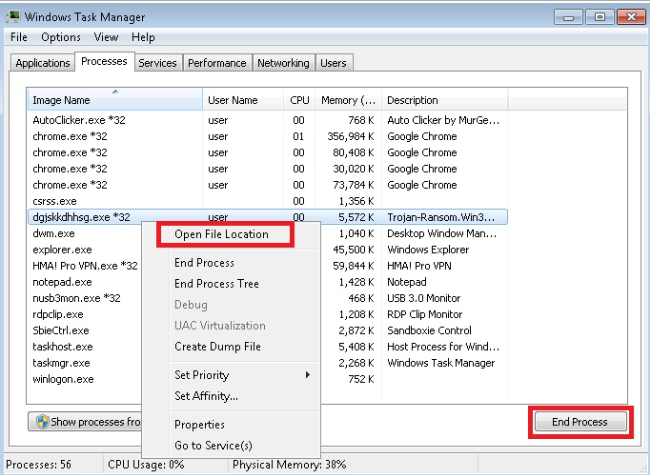Switch to the Services tab
The width and height of the screenshot is (650, 475).
[x=157, y=63]
